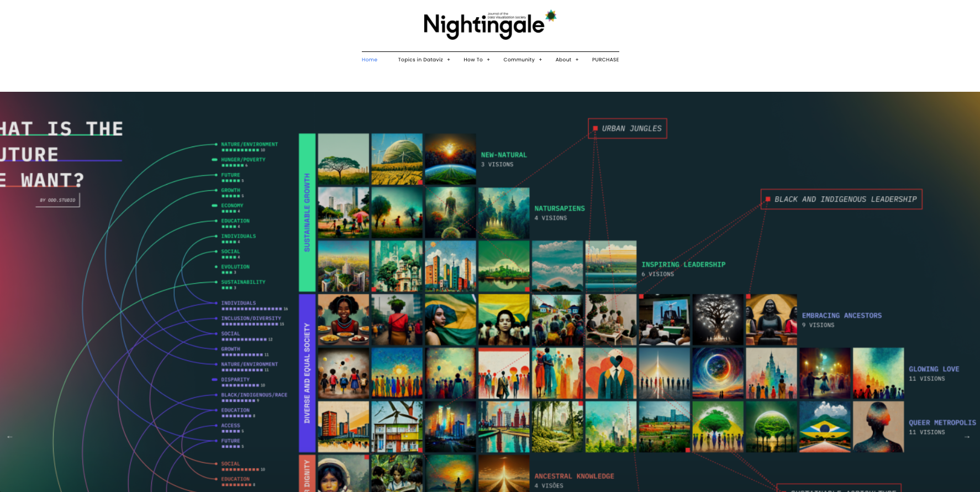Expand the About plus sign
This screenshot has width=980, height=492.
click(x=577, y=60)
